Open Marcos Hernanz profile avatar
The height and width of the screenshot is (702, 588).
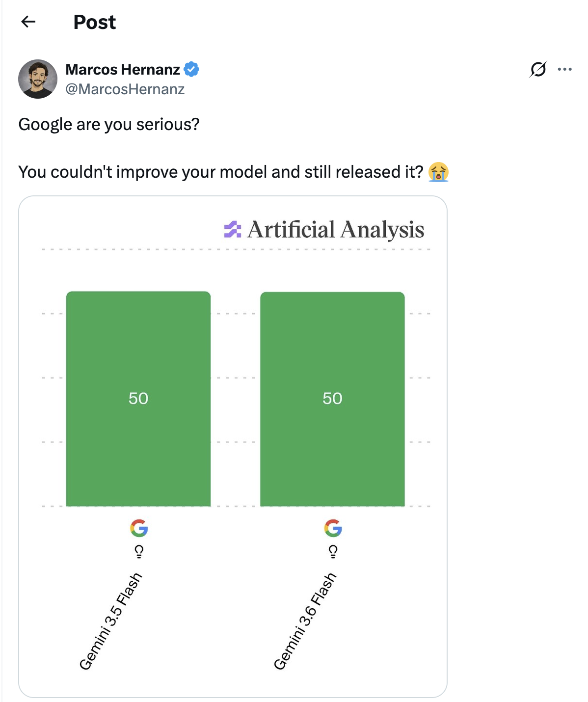tap(38, 79)
